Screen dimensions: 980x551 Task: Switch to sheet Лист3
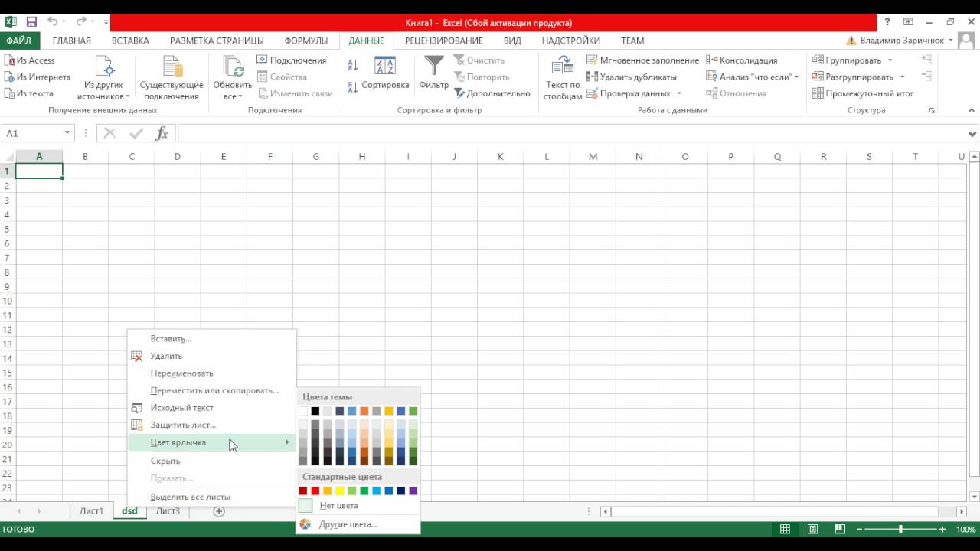tap(168, 511)
